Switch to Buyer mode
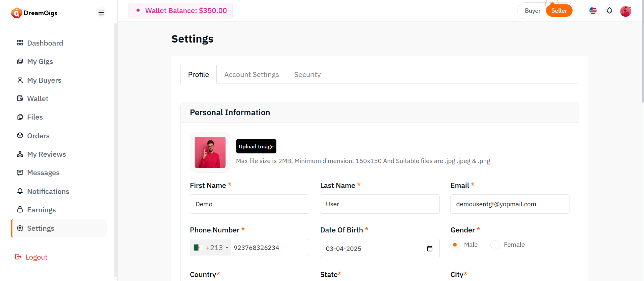 [x=532, y=11]
